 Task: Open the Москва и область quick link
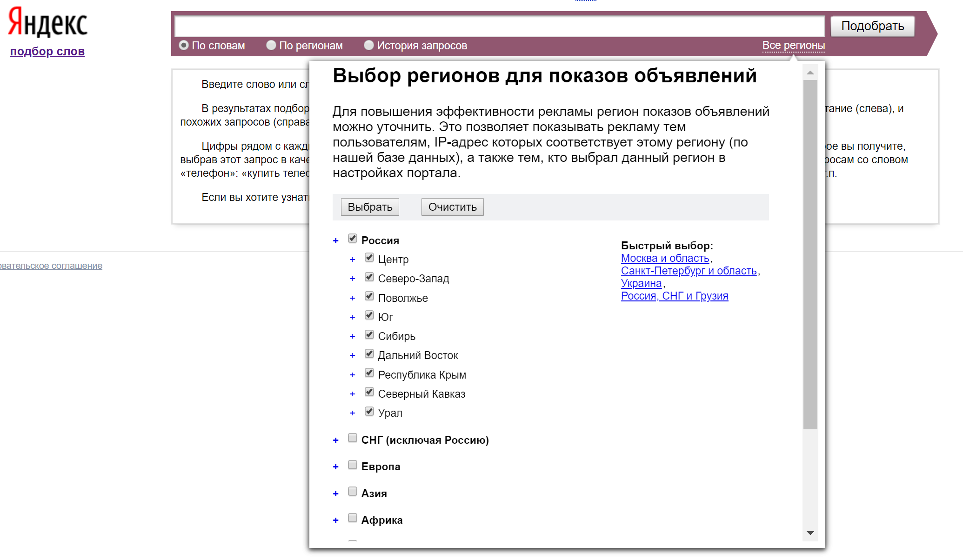(665, 258)
